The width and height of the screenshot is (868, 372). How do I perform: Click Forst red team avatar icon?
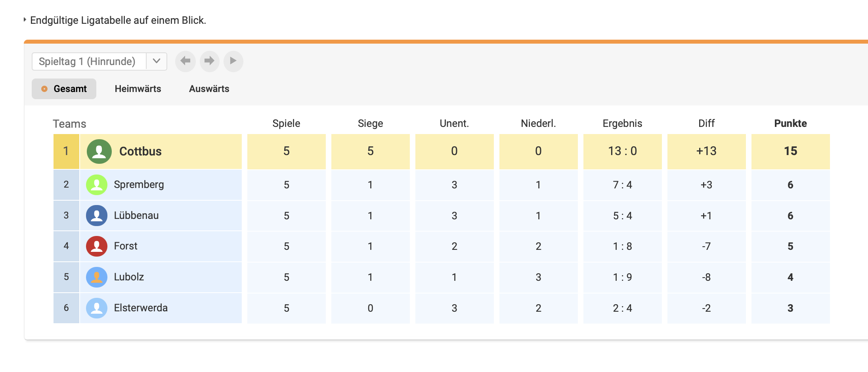tap(97, 246)
